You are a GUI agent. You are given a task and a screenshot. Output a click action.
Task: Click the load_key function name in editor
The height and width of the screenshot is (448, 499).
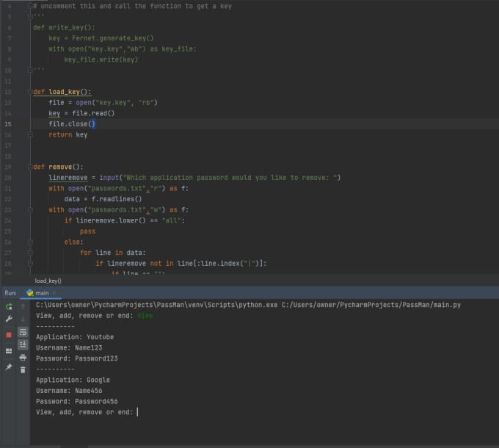pos(64,92)
